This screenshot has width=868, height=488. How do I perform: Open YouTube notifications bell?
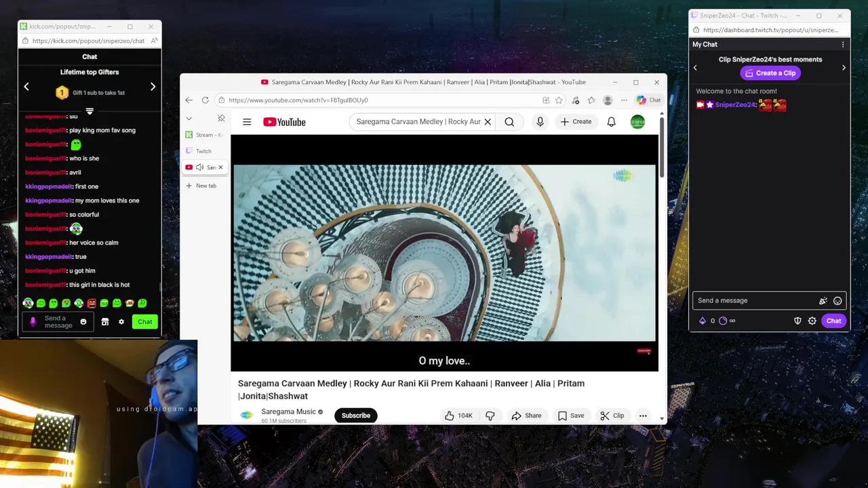[611, 122]
